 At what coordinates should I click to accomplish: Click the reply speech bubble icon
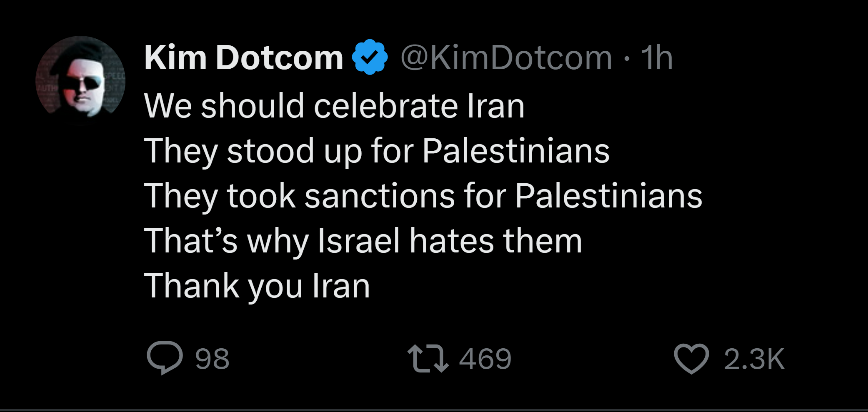(x=165, y=358)
